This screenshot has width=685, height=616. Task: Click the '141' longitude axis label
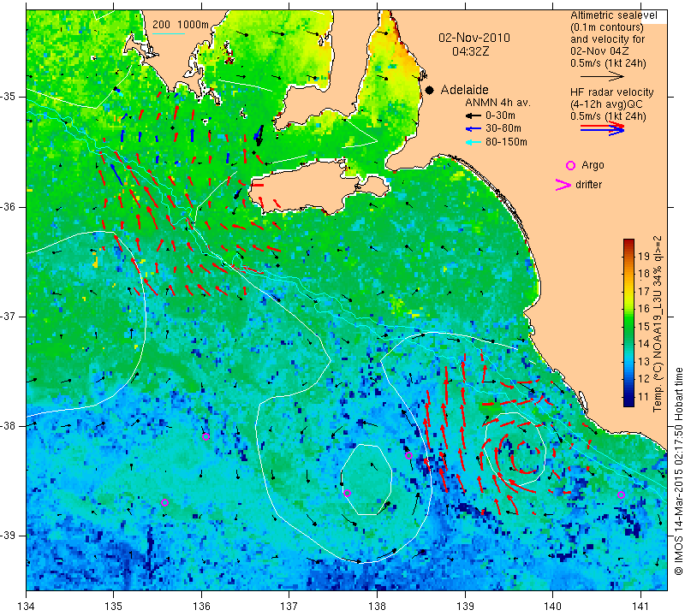pyautogui.click(x=640, y=607)
